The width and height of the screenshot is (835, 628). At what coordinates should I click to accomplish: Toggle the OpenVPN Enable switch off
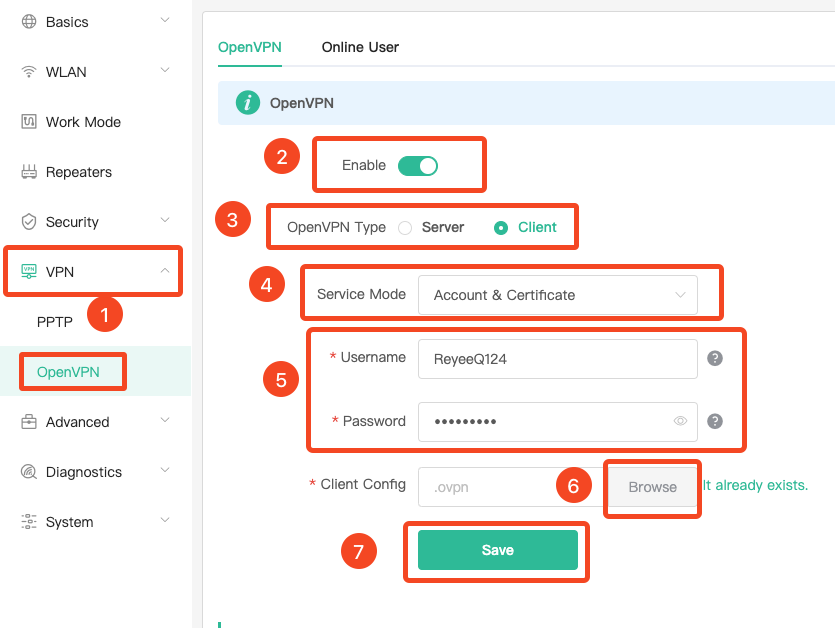click(x=418, y=166)
